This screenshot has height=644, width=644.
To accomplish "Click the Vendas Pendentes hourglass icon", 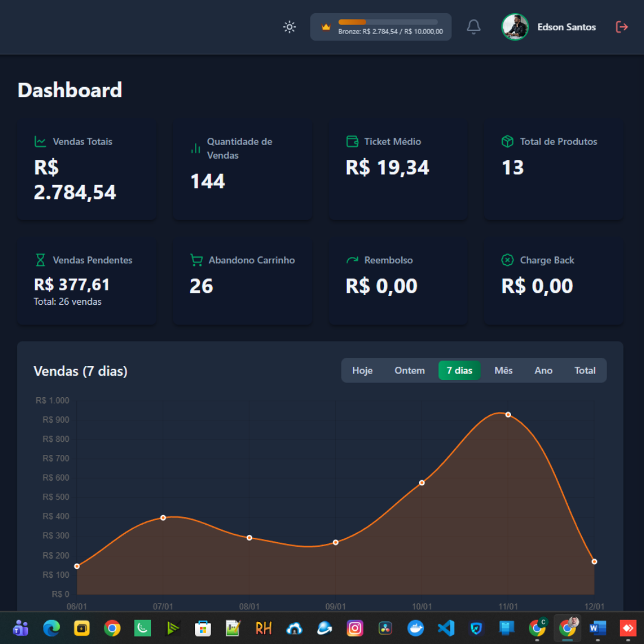I will pos(40,260).
